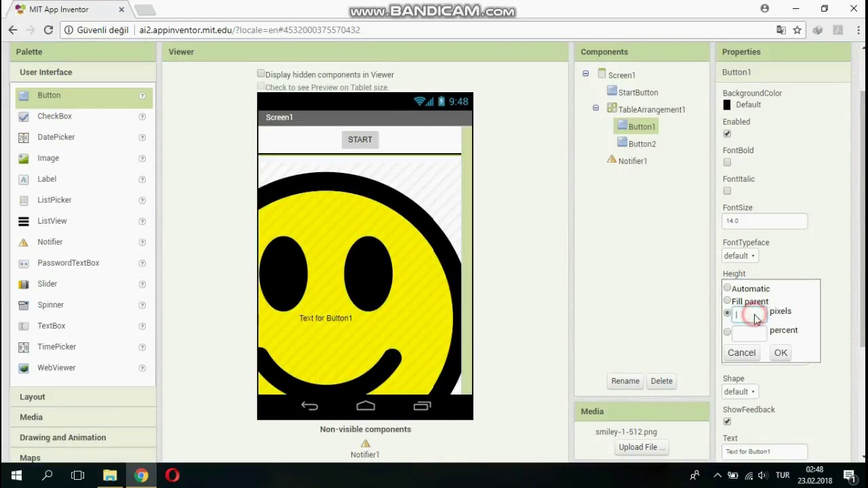
Task: Select the Spinner palette icon
Action: (x=24, y=306)
